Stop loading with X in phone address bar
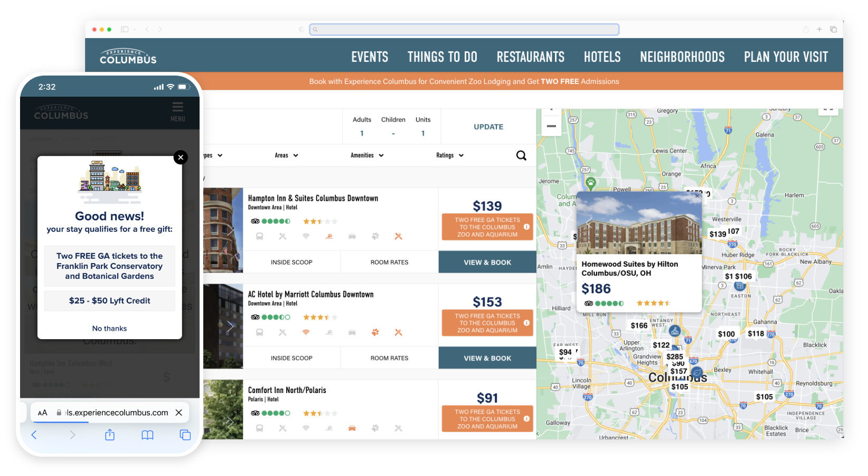Image resolution: width=868 pixels, height=476 pixels. click(x=179, y=413)
